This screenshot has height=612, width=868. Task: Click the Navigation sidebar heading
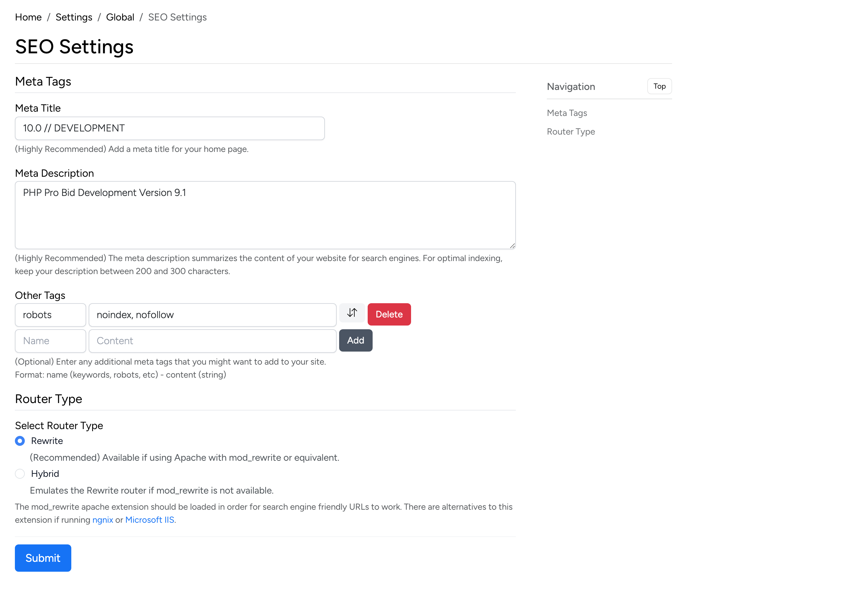(x=571, y=86)
